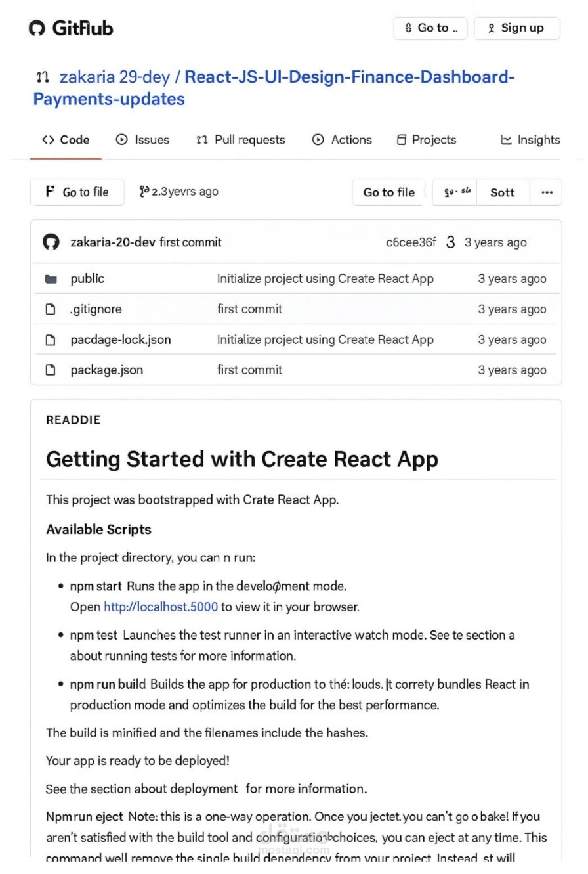Open the public row 'Initialize project' commit message
Screen dimensions: 588x874
pyautogui.click(x=325, y=278)
